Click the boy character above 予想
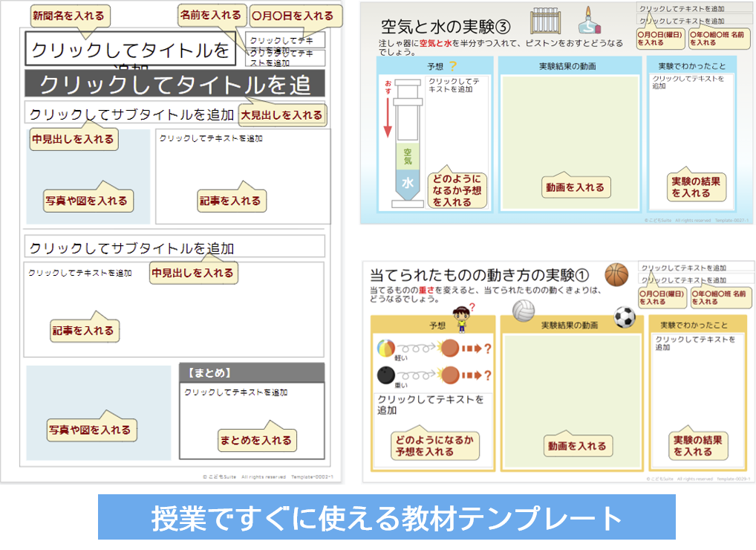 pos(461,318)
